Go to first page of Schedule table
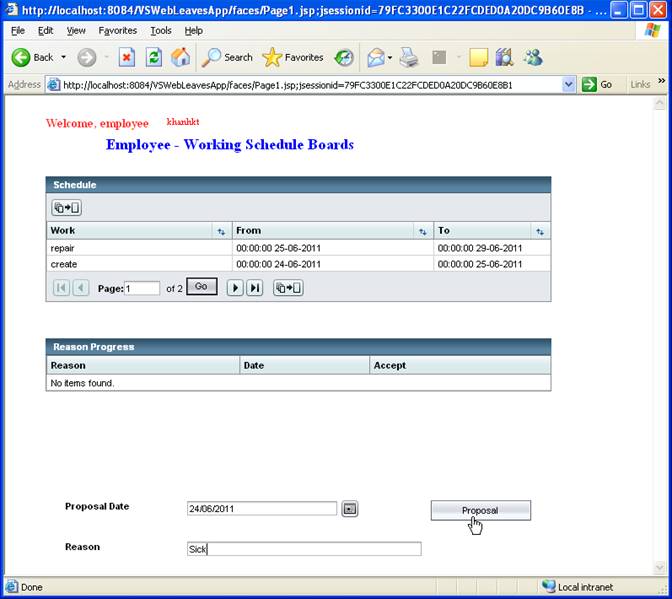 tap(61, 288)
